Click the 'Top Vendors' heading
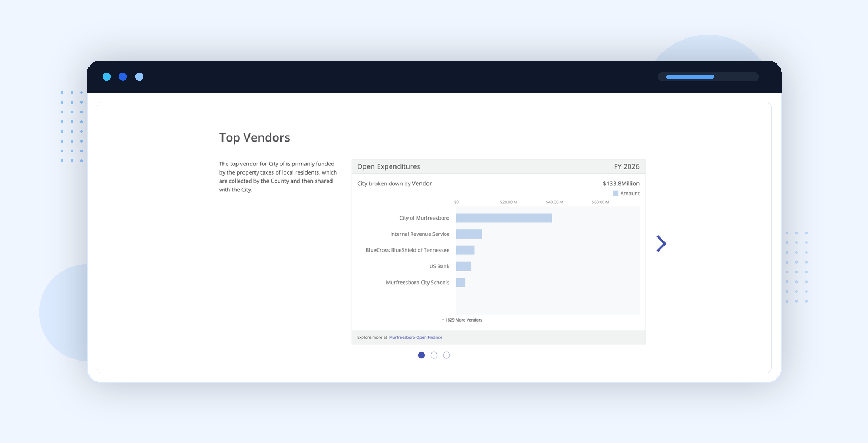The width and height of the screenshot is (868, 443). [254, 138]
